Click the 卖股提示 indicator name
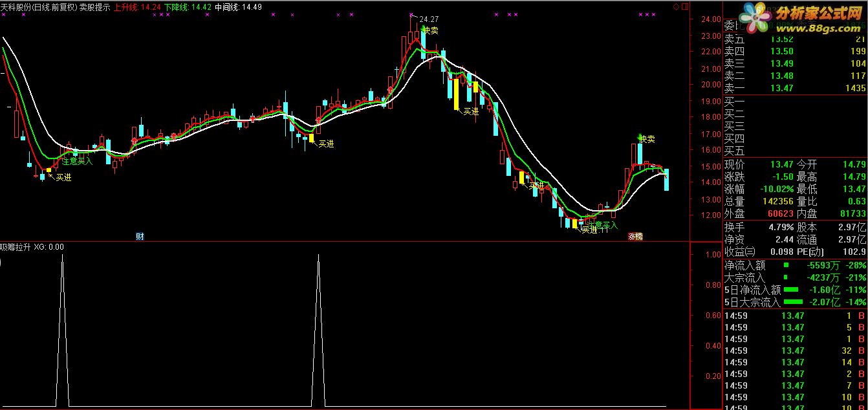 [x=95, y=7]
